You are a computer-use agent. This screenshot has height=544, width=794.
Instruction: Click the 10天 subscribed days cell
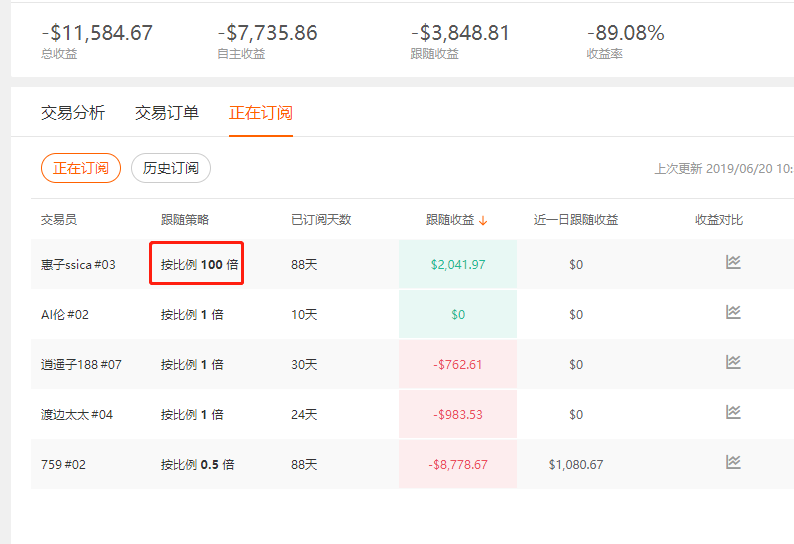tap(304, 315)
